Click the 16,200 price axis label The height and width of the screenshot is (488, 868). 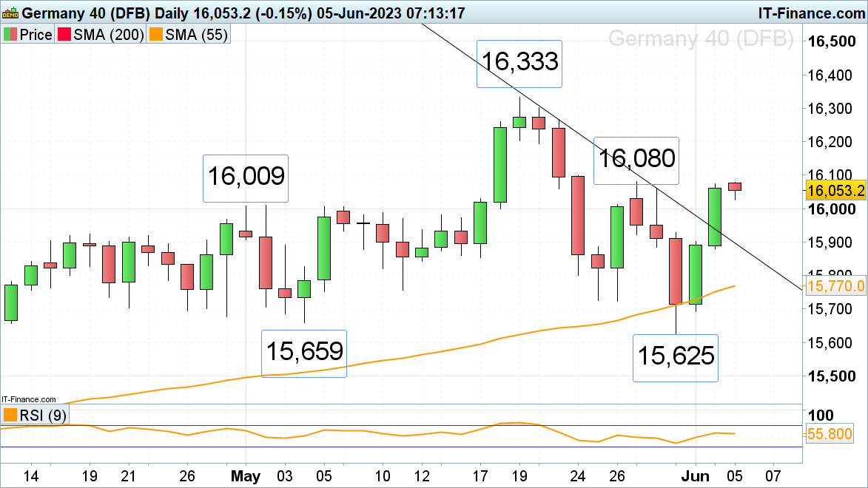click(x=830, y=142)
